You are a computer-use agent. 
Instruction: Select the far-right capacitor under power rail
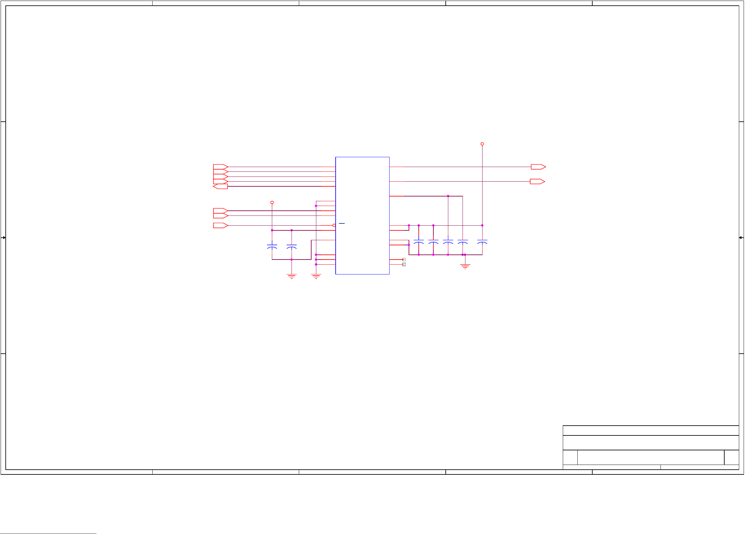pyautogui.click(x=482, y=241)
